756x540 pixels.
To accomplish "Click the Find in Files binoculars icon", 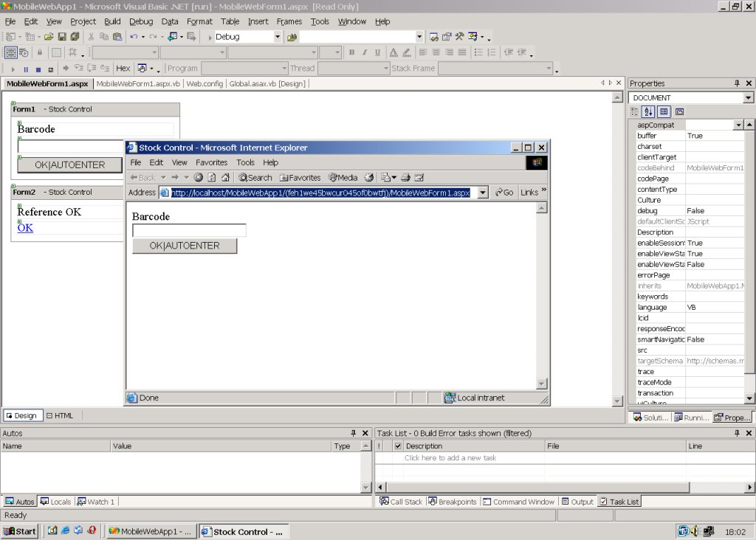I will tap(292, 37).
